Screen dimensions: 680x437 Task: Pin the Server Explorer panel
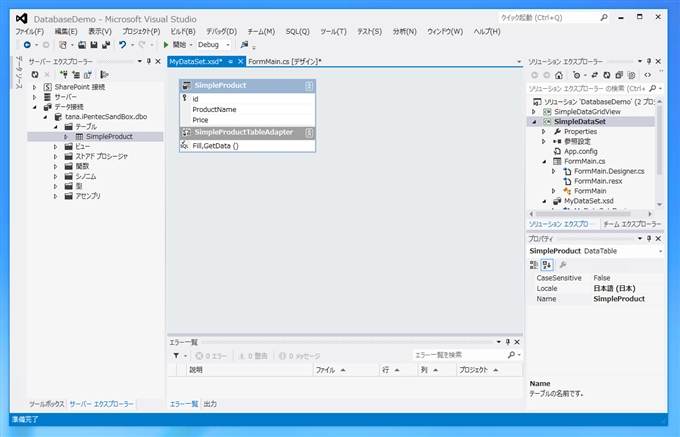coord(149,62)
